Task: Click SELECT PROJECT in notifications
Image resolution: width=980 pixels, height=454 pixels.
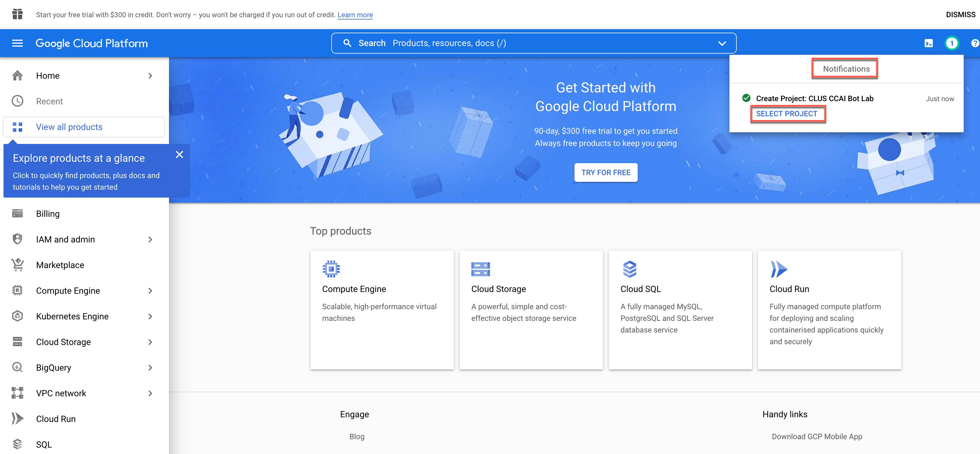Action: coord(786,114)
